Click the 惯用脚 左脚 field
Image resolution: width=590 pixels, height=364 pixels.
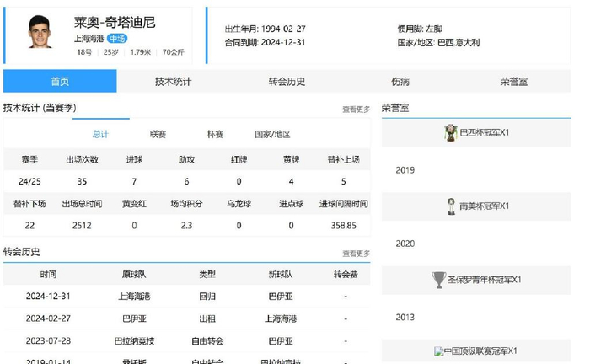pyautogui.click(x=420, y=29)
